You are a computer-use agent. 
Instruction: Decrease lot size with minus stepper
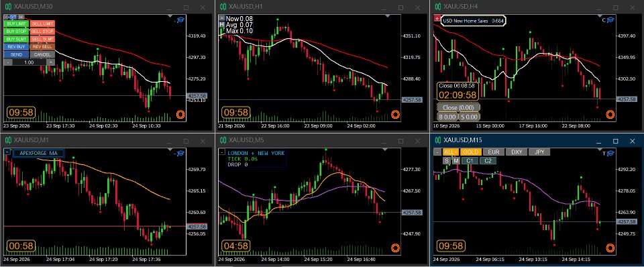[x=8, y=62]
